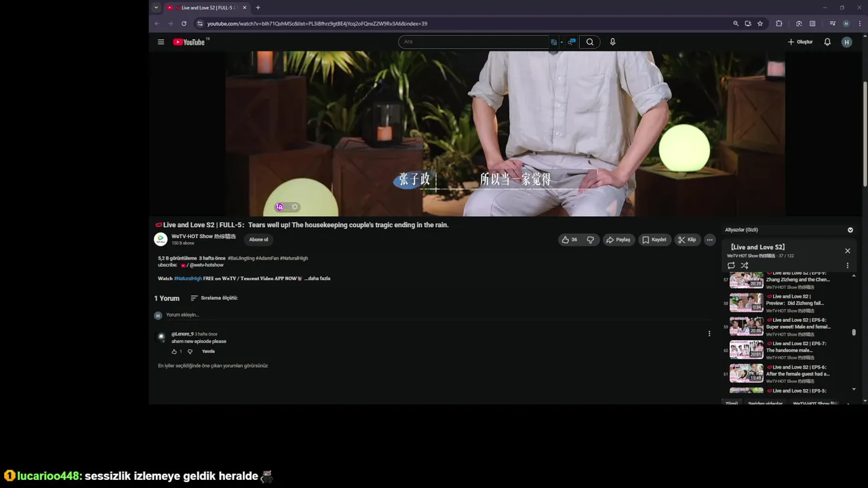868x488 pixels.
Task: Click the playlist panel scrollbar handle
Action: pyautogui.click(x=854, y=332)
